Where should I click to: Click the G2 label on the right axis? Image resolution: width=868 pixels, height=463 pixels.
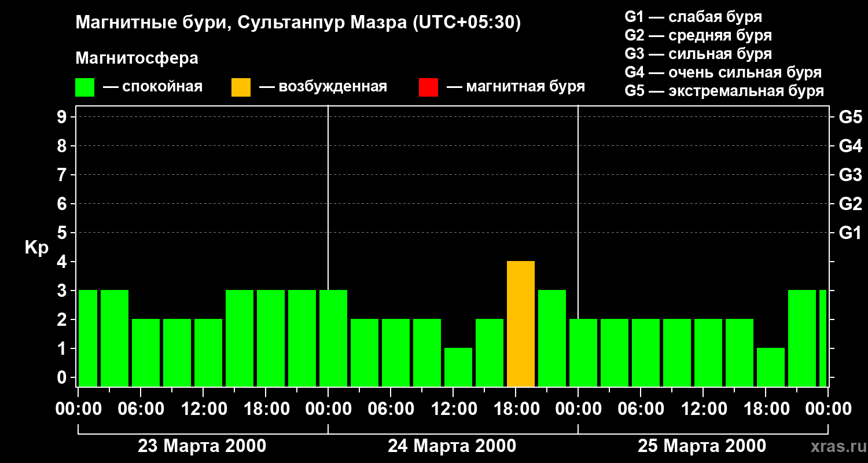tap(850, 204)
